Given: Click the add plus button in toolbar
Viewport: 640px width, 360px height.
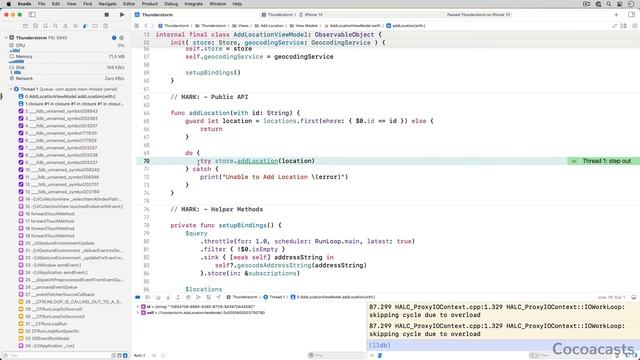Looking at the screenshot, I should coord(616,14).
